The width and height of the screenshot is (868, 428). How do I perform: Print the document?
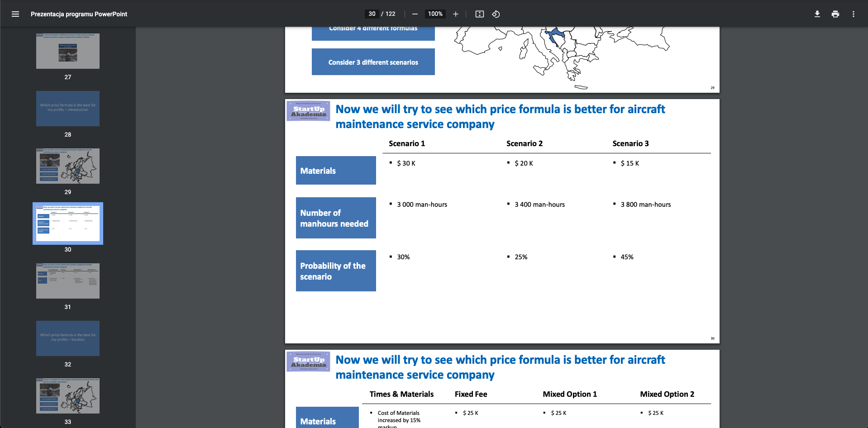tap(835, 14)
